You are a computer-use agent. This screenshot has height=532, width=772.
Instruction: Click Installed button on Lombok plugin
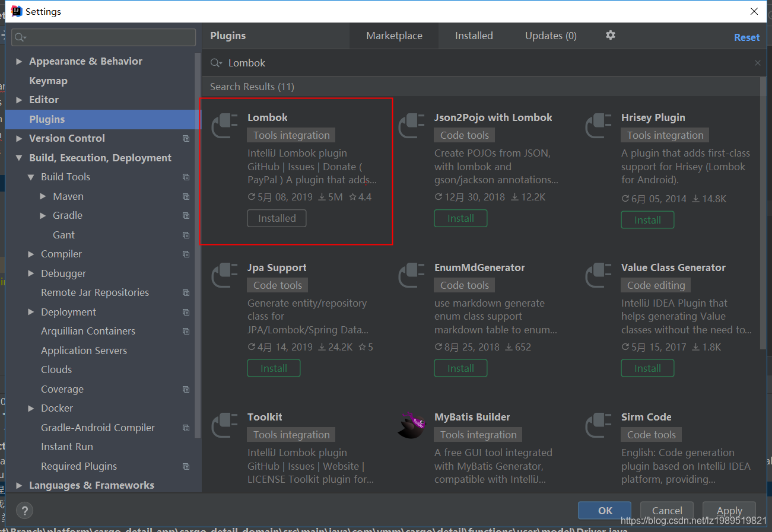tap(277, 218)
